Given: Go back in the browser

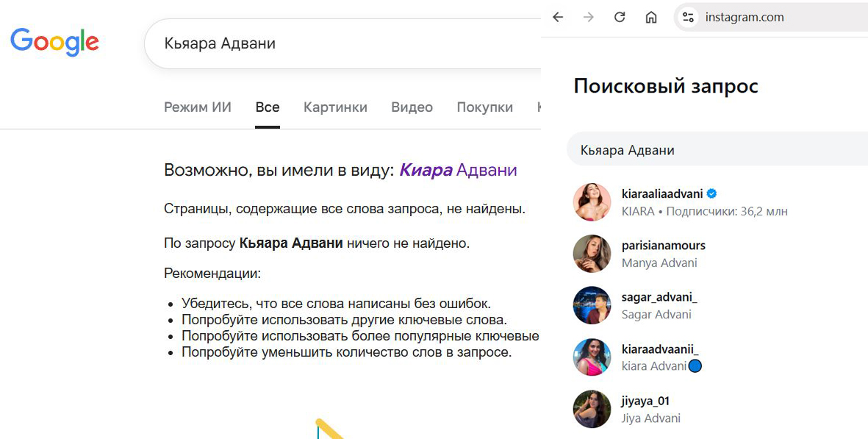Looking at the screenshot, I should point(558,17).
